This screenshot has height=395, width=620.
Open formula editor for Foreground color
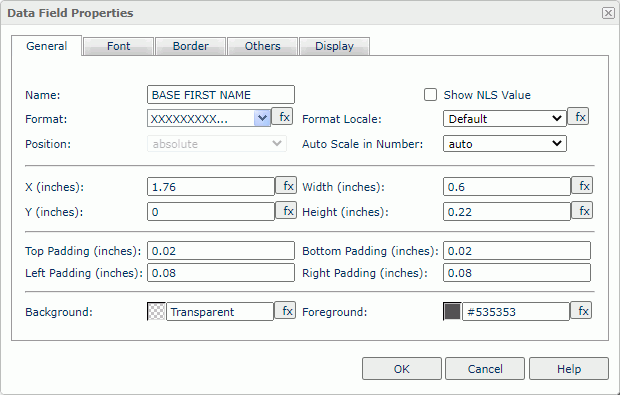[581, 311]
